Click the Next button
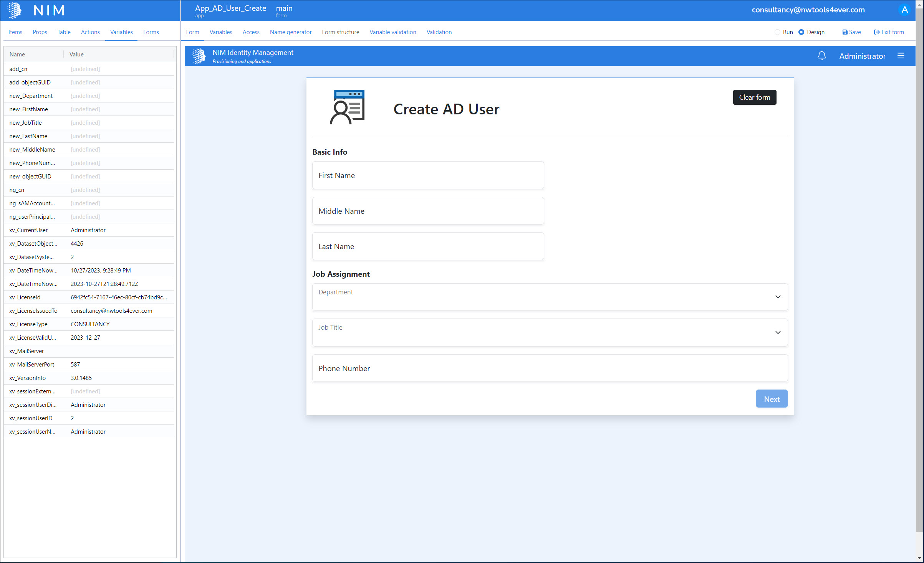Image resolution: width=924 pixels, height=563 pixels. tap(771, 399)
